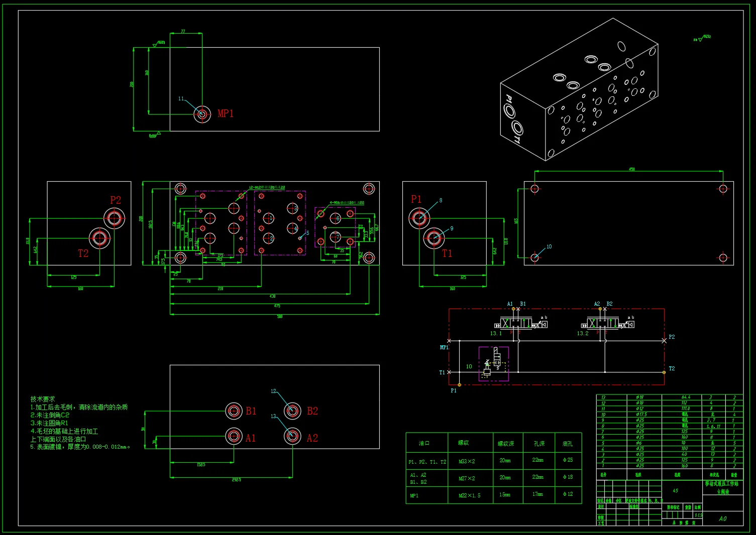Image resolution: width=756 pixels, height=535 pixels.
Task: Click the 油口 column header
Action: 424,443
